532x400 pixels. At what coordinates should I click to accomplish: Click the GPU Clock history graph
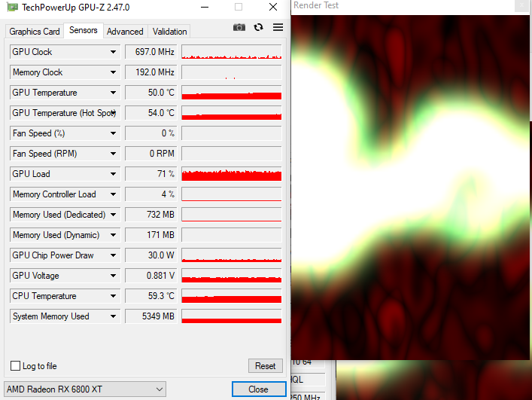pos(232,52)
